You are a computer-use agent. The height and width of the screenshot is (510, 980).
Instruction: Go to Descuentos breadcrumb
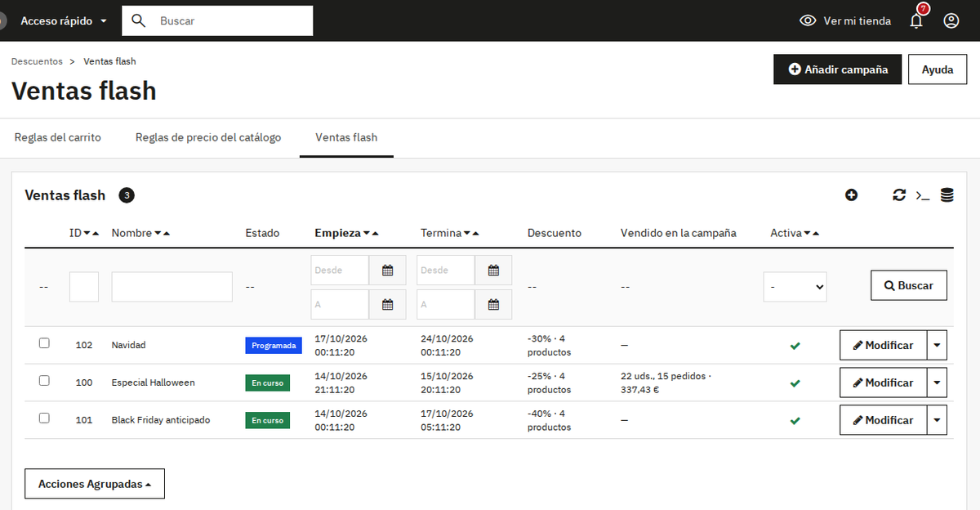click(37, 61)
